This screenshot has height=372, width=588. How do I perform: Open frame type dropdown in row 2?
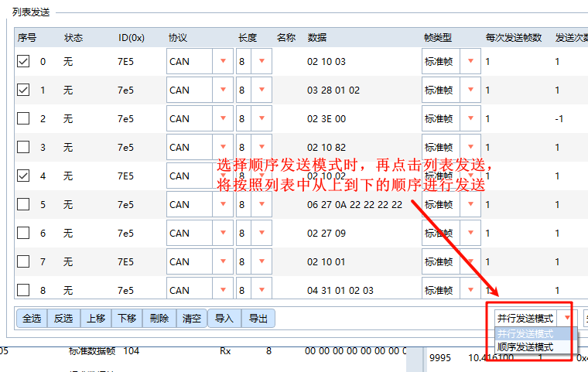[470, 118]
